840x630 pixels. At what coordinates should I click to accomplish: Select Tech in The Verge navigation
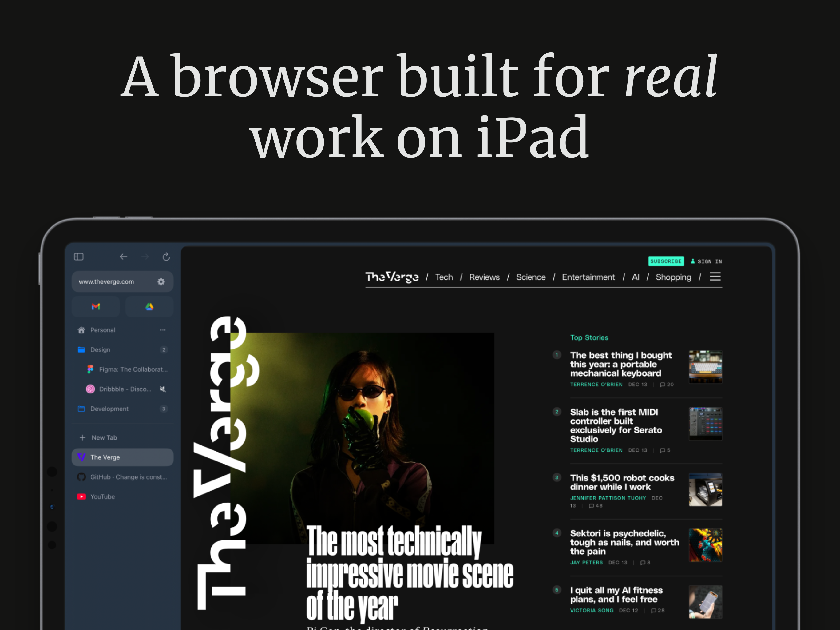point(444,277)
